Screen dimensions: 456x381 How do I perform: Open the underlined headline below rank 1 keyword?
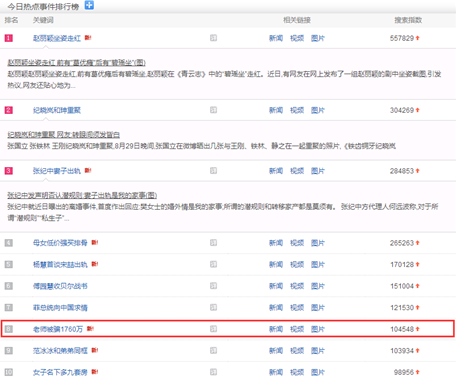[x=76, y=63]
